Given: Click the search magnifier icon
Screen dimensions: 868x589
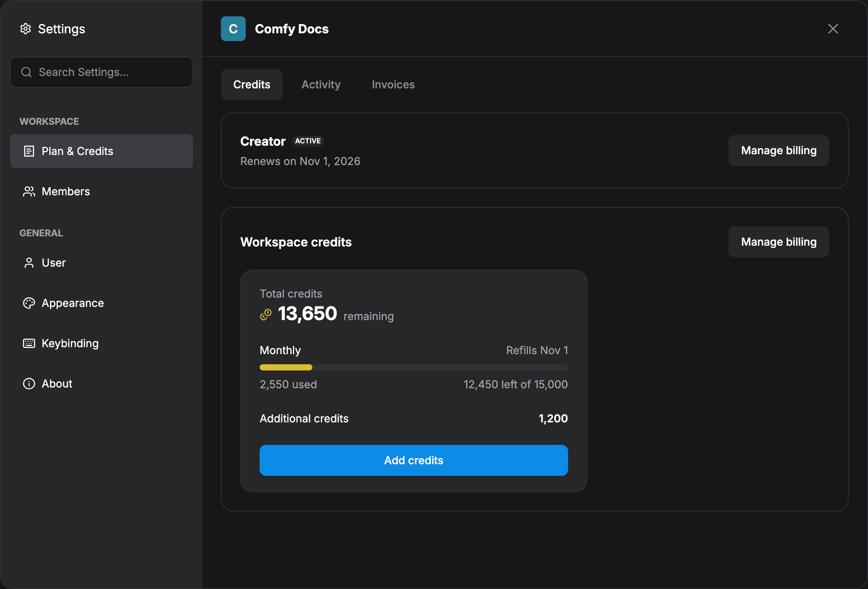Looking at the screenshot, I should click(x=26, y=72).
